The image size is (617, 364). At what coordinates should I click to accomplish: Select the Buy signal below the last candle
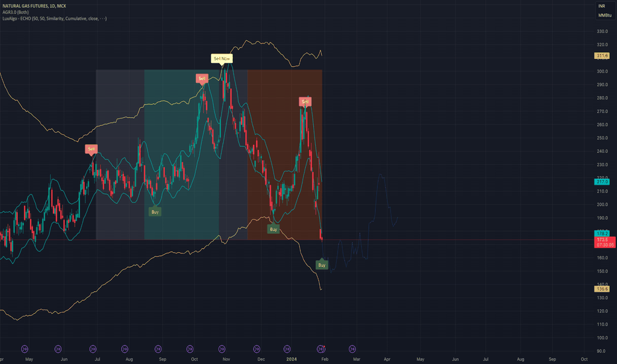[x=322, y=265]
